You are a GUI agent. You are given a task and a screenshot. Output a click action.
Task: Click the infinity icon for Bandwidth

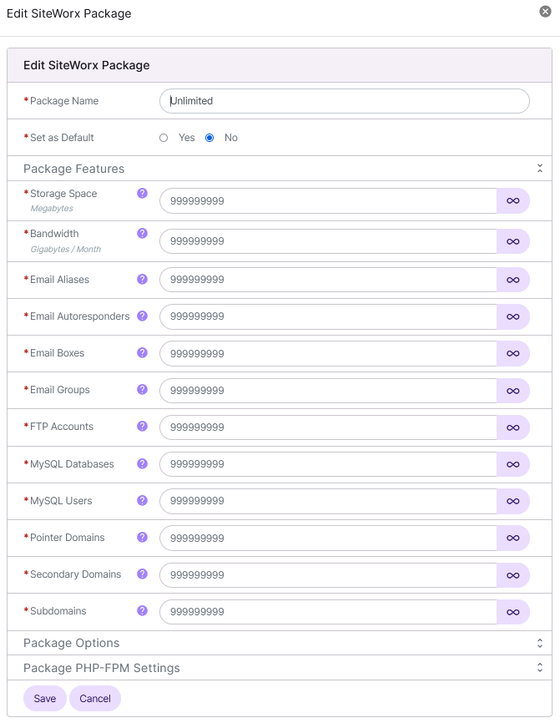point(512,241)
